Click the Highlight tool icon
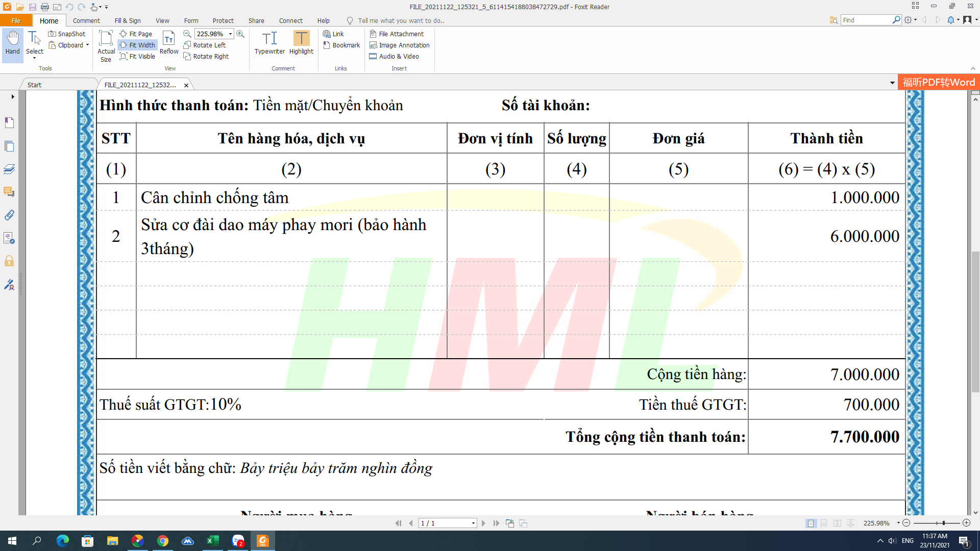Viewport: 980px width, 551px height. coord(301,39)
